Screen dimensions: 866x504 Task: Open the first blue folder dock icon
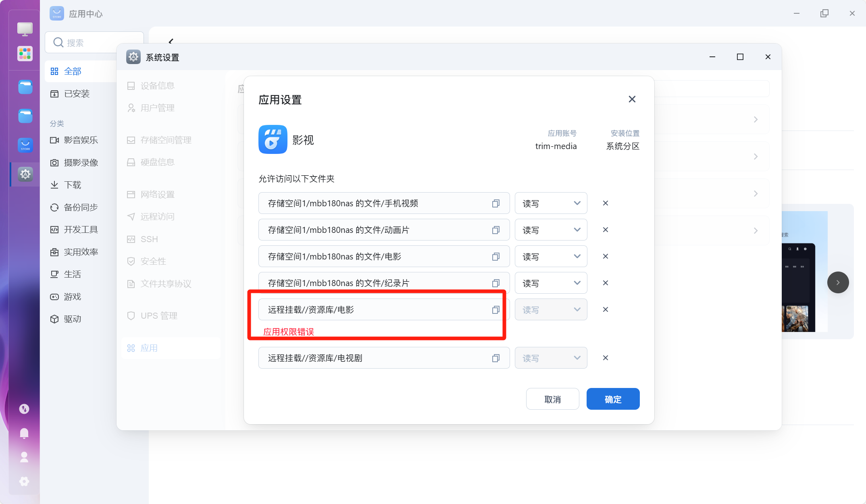pyautogui.click(x=25, y=87)
